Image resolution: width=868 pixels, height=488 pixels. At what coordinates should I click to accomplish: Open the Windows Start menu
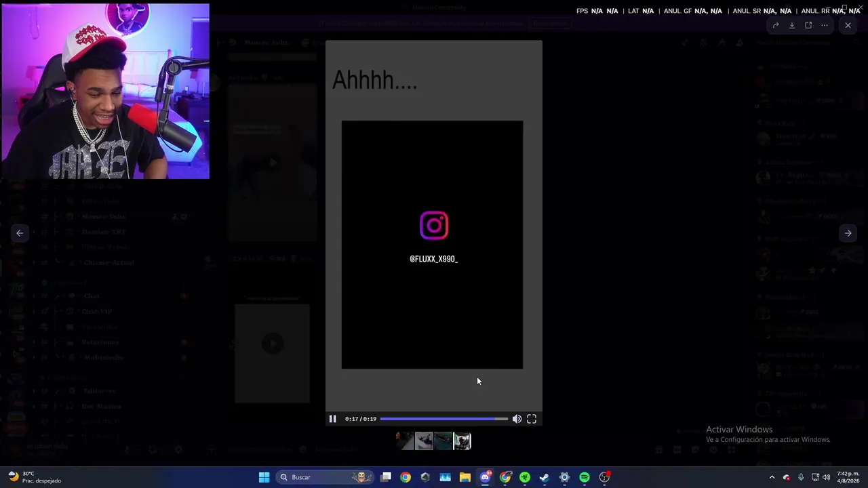pyautogui.click(x=264, y=477)
